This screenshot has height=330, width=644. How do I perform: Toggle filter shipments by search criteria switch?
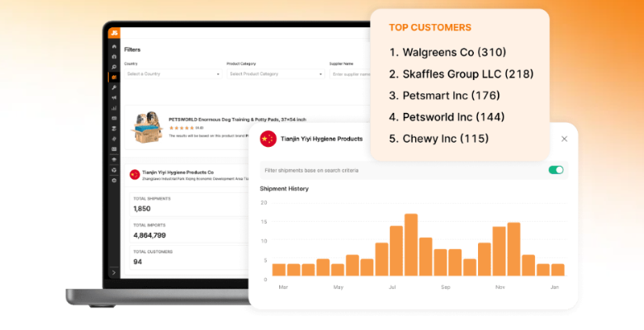coord(556,170)
